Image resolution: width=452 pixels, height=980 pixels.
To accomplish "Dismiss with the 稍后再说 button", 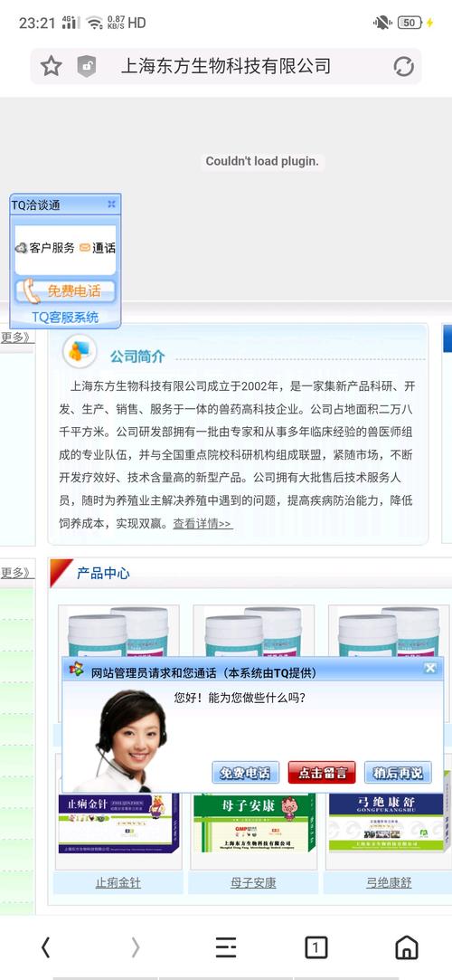I will click(398, 773).
